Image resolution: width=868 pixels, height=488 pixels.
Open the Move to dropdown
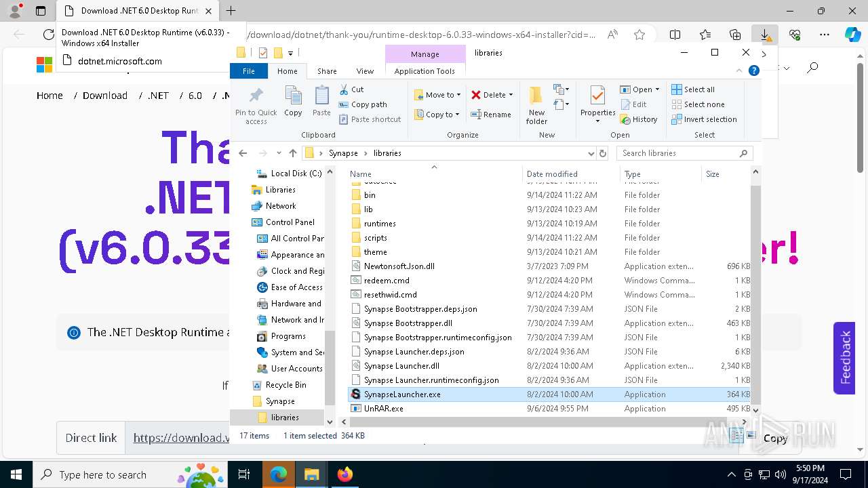(x=437, y=95)
